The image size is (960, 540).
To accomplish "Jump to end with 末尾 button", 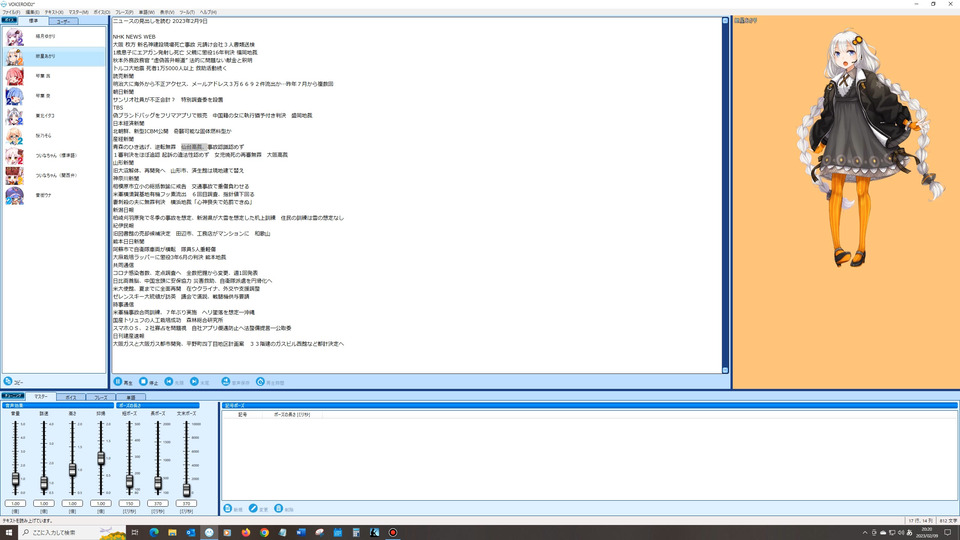I will click(194, 381).
